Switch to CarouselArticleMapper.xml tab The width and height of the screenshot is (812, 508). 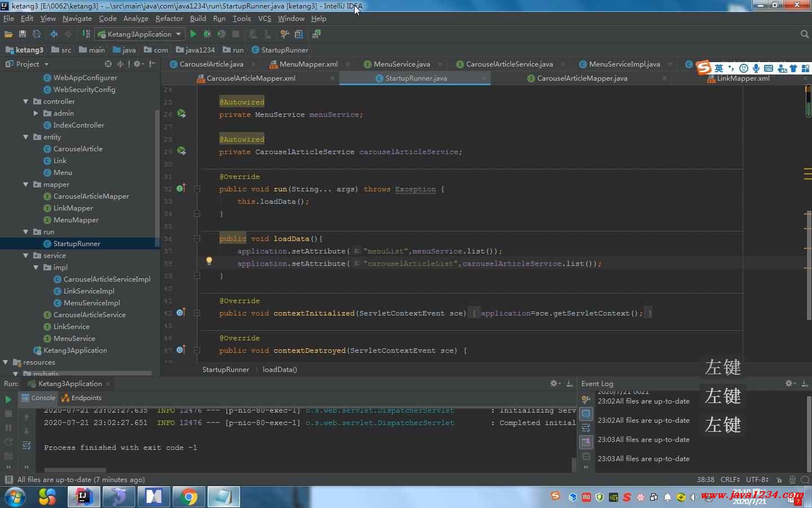[x=251, y=78]
